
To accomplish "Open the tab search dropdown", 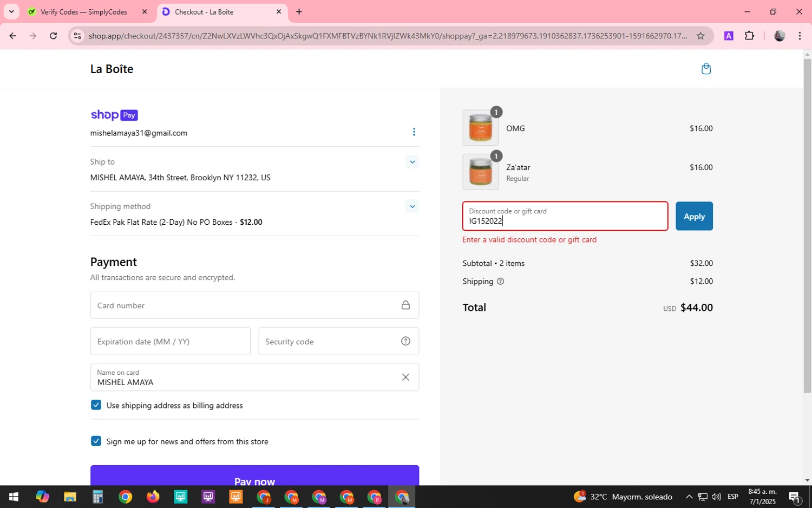I will [11, 11].
